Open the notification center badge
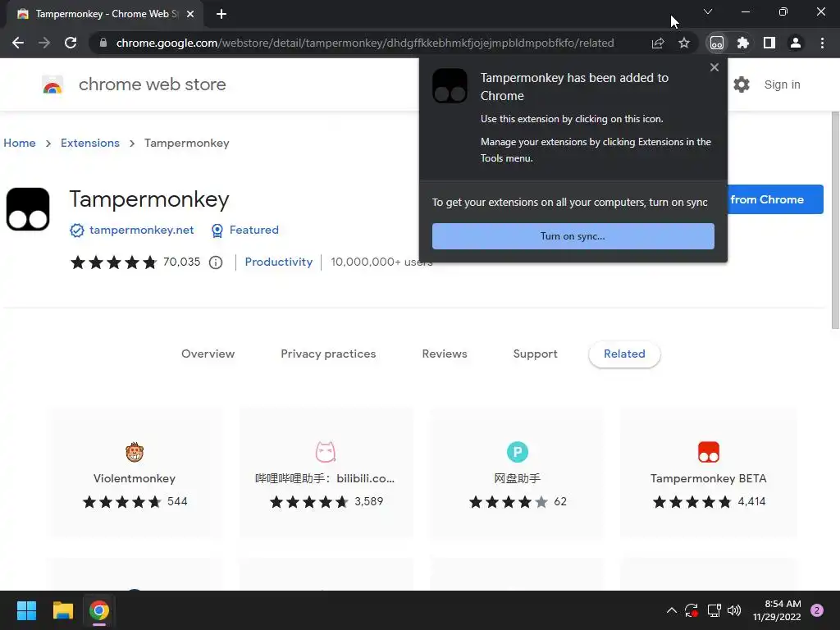This screenshot has height=630, width=840. click(817, 610)
